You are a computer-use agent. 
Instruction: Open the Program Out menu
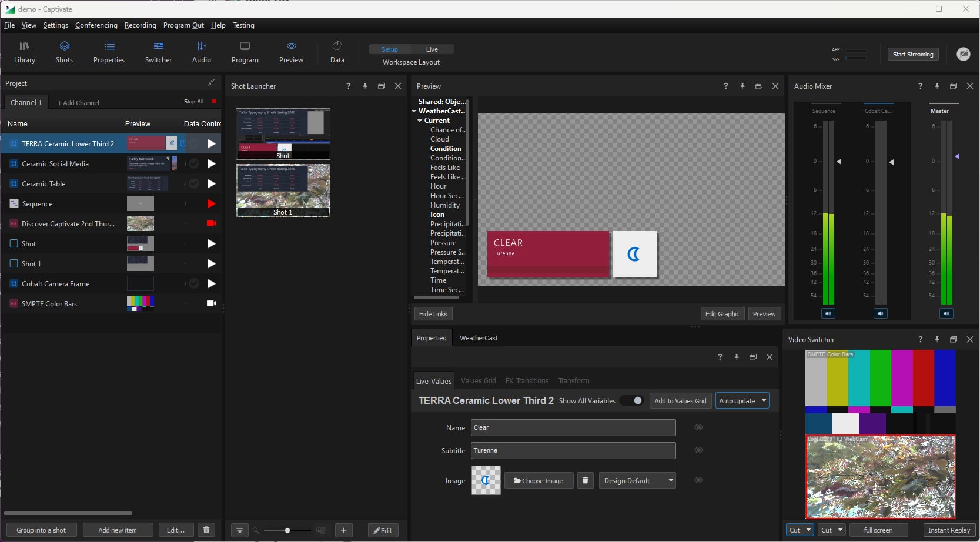pos(183,25)
